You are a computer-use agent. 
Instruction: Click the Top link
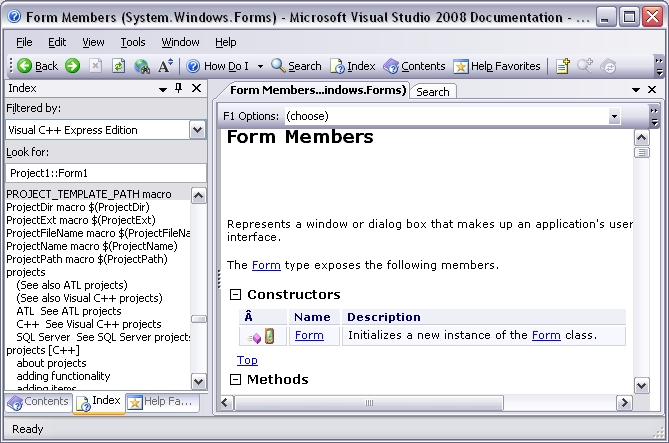247,360
